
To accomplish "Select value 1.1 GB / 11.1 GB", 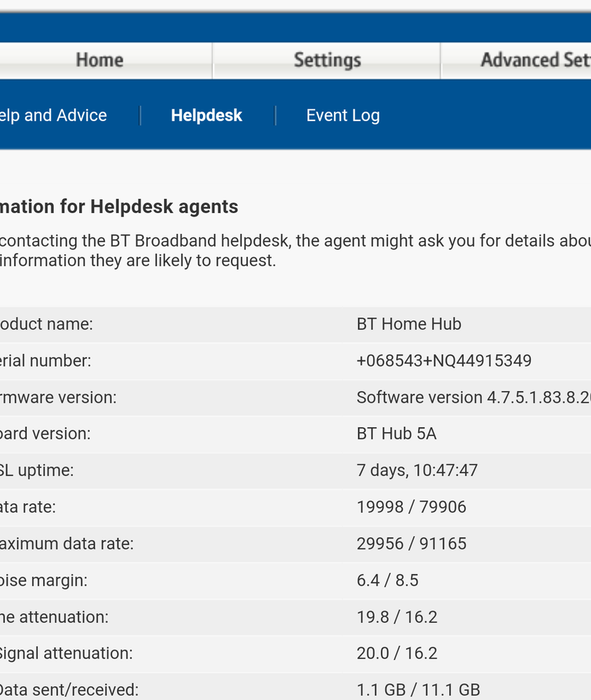I will 418,689.
